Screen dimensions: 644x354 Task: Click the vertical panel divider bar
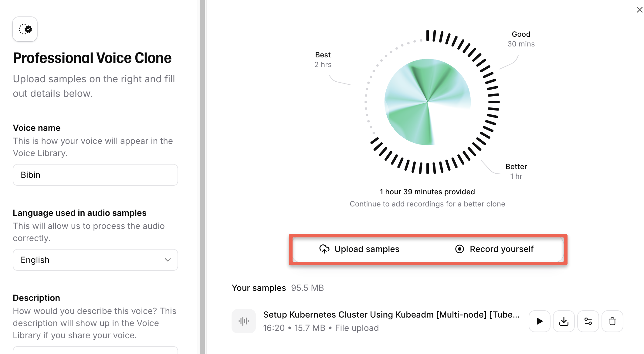click(202, 177)
